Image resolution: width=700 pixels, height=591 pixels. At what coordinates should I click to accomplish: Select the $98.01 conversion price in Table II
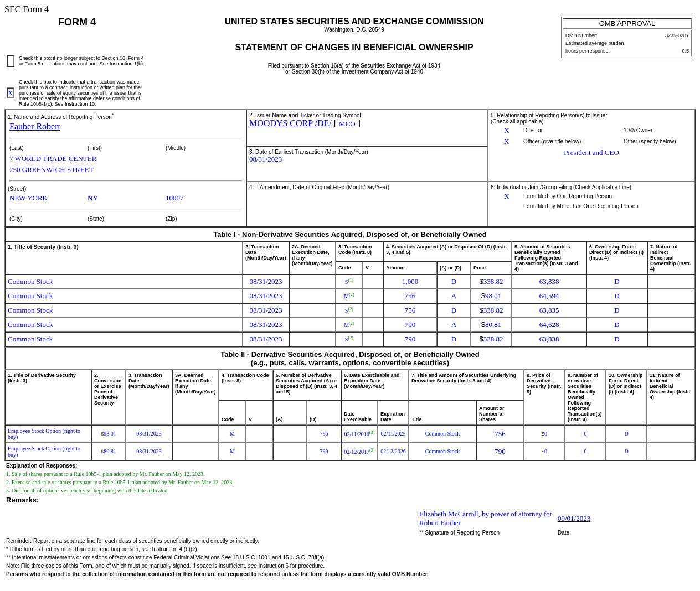(109, 434)
